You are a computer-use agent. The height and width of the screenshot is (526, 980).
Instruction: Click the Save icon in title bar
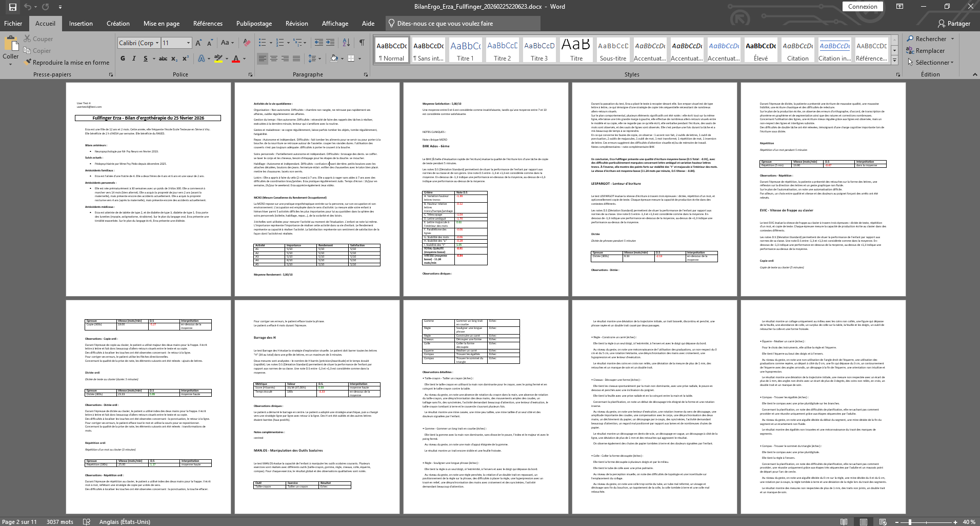12,7
